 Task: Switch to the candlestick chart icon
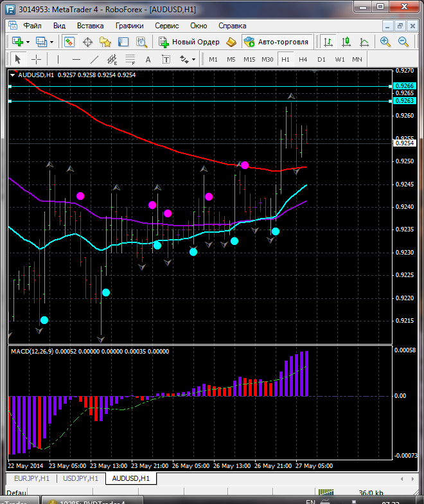[346, 42]
